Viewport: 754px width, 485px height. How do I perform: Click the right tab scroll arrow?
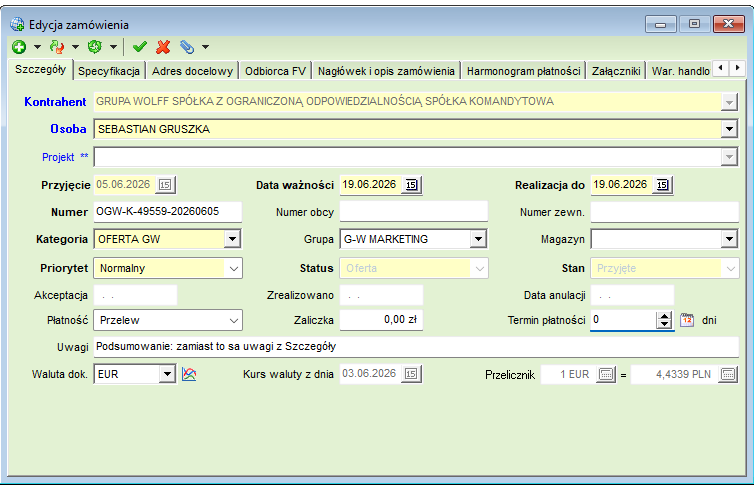(737, 68)
